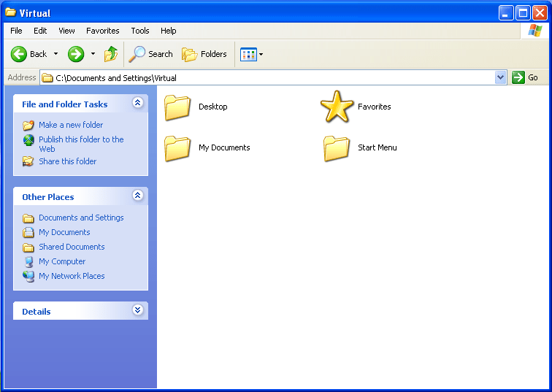
Task: Click the Favorites folder name
Action: pyautogui.click(x=375, y=107)
